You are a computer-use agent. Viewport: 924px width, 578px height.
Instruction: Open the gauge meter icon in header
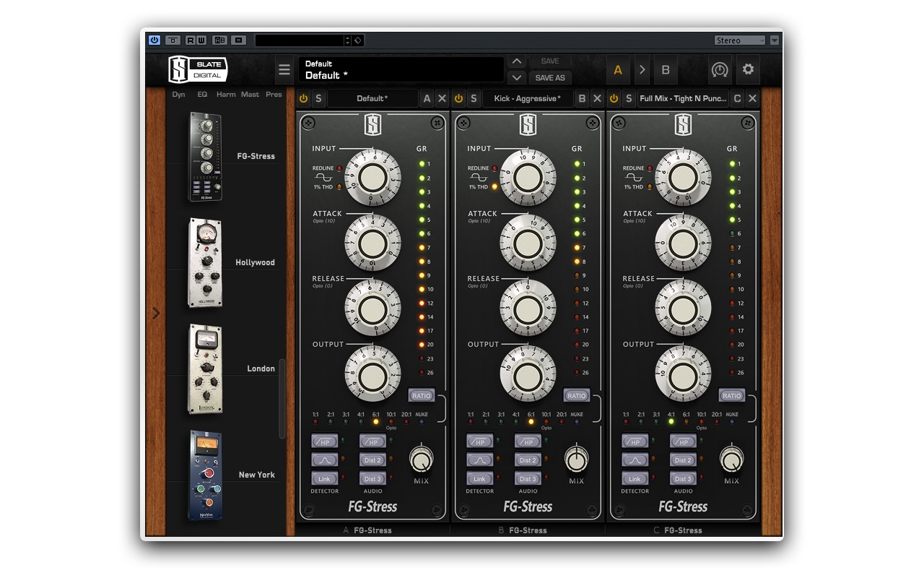coord(720,70)
